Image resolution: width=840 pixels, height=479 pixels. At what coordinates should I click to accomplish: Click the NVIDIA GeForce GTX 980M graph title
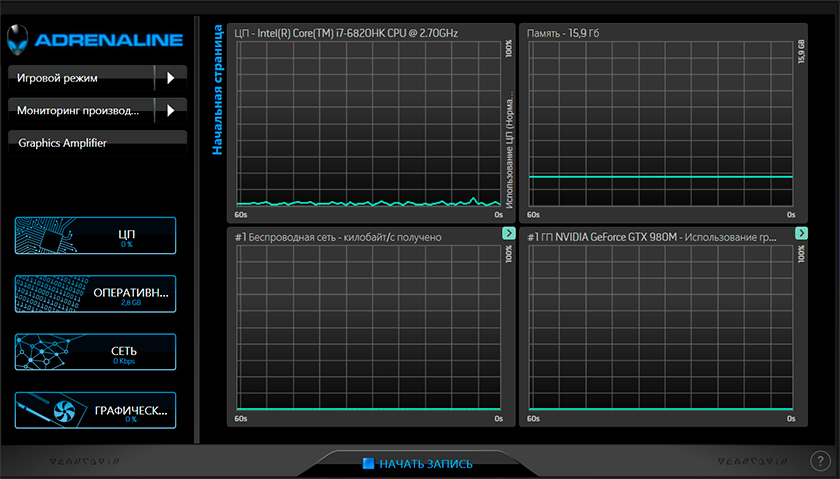point(652,237)
